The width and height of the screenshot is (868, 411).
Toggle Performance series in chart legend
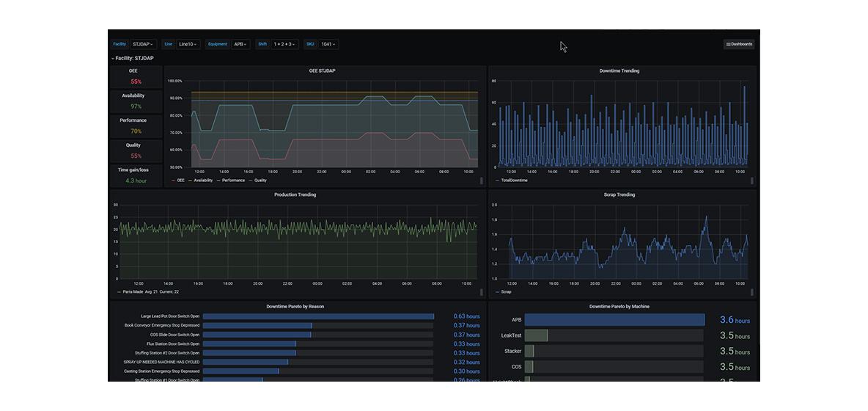click(x=233, y=180)
